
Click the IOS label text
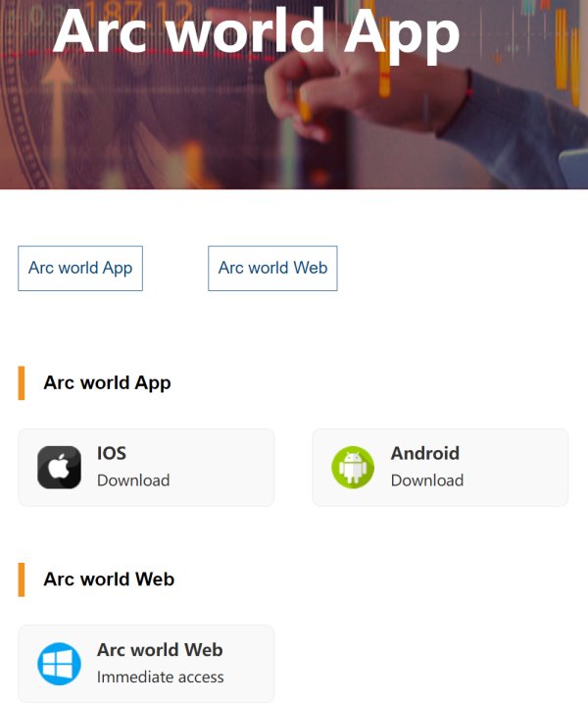click(x=112, y=453)
